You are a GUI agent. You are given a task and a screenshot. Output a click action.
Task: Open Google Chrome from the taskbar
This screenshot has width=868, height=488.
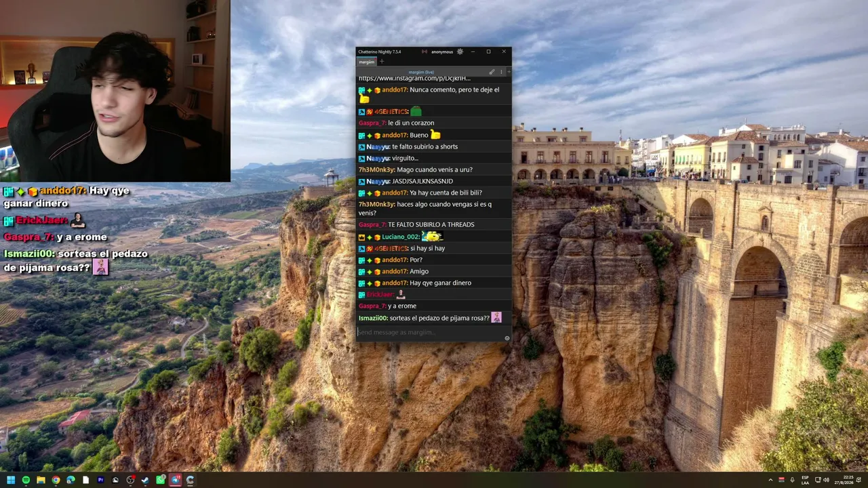click(x=56, y=480)
